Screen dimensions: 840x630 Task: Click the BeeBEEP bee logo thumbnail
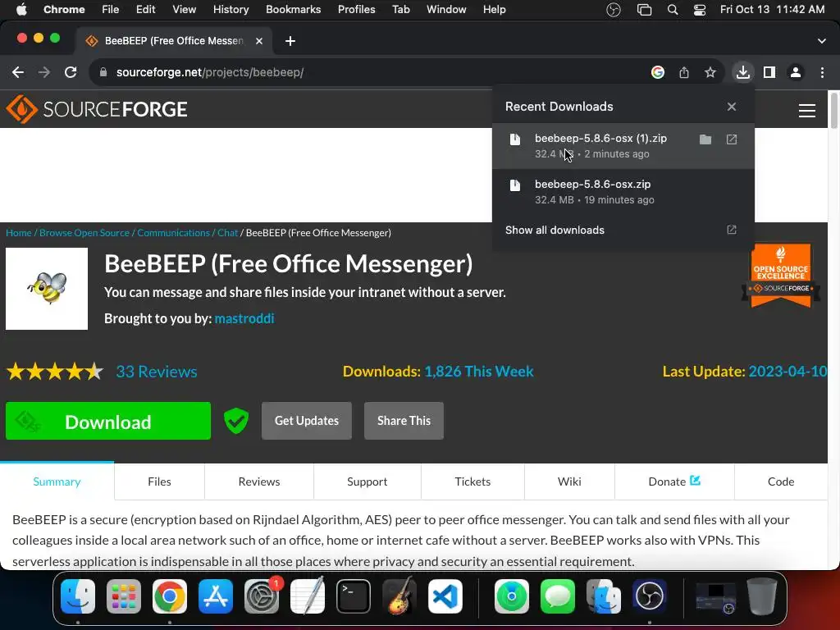click(x=47, y=289)
